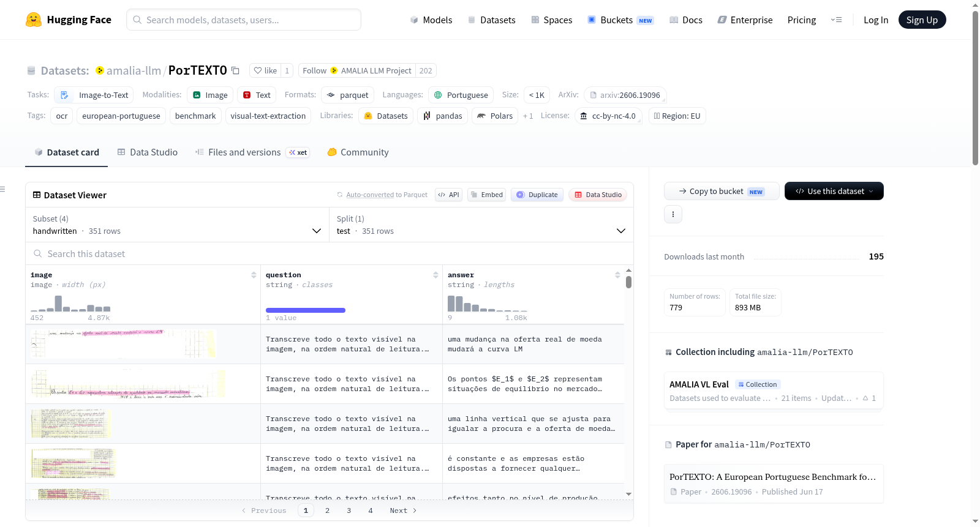The image size is (980, 527).
Task: Click the heart like icon
Action: tap(258, 70)
